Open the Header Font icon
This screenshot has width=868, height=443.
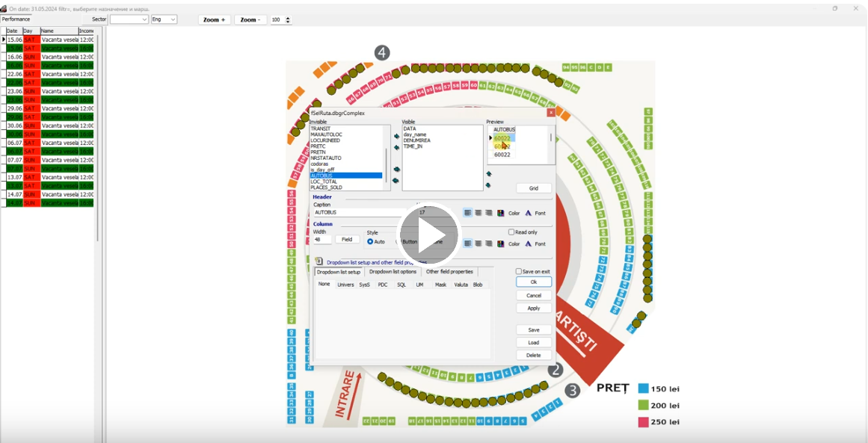[528, 213]
